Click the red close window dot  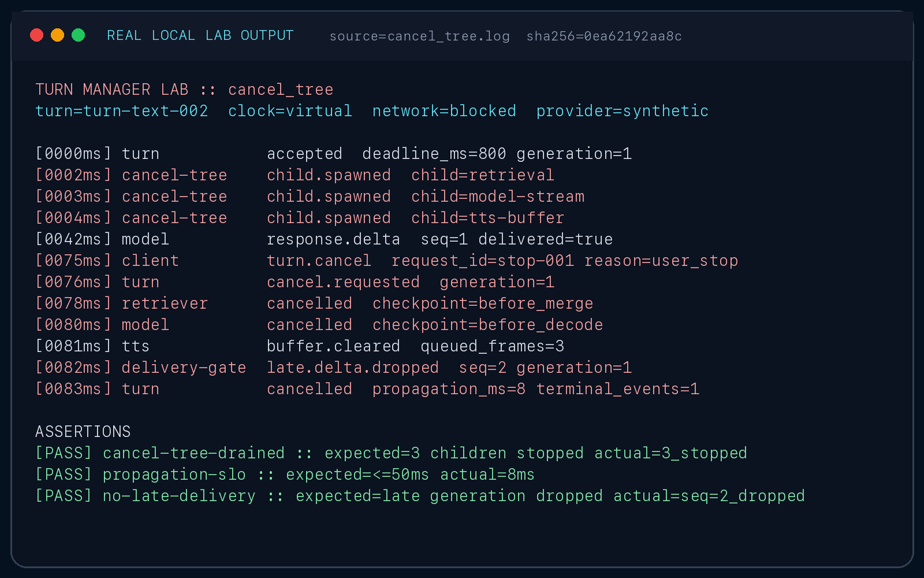37,35
